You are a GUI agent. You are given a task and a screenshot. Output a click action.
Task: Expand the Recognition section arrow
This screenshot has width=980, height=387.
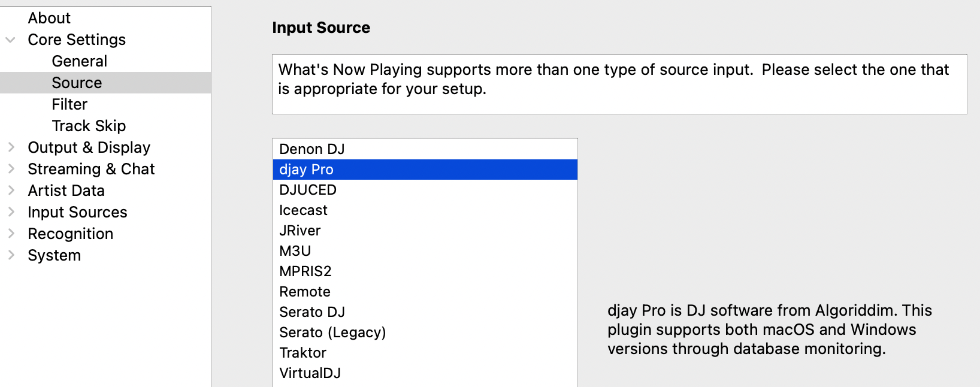pyautogui.click(x=11, y=234)
